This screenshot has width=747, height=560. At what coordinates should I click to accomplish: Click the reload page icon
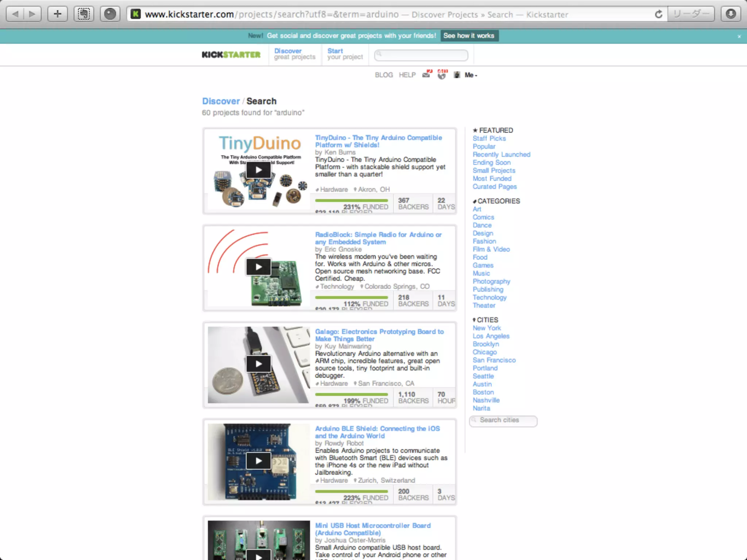pyautogui.click(x=658, y=14)
